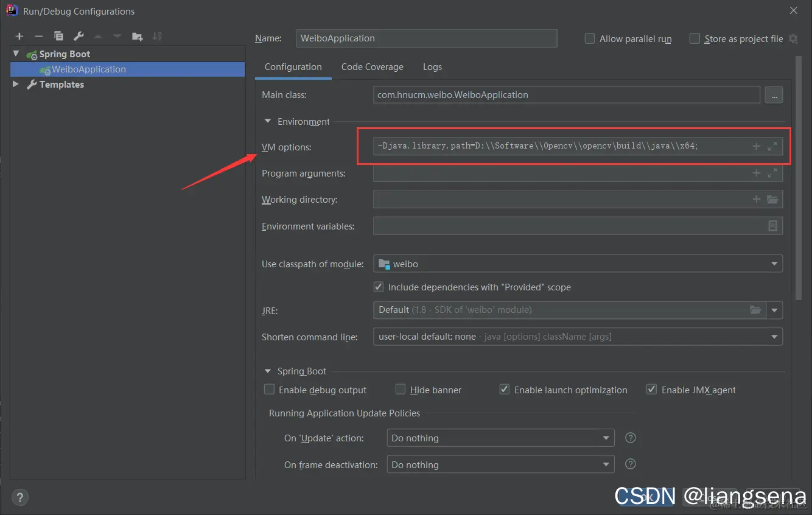Toggle Enable JMX agent checkbox
Screen dimensions: 812x515
click(652, 389)
